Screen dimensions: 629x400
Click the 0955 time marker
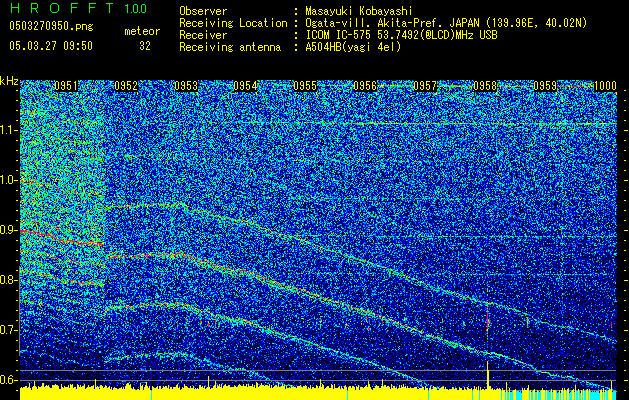click(305, 86)
